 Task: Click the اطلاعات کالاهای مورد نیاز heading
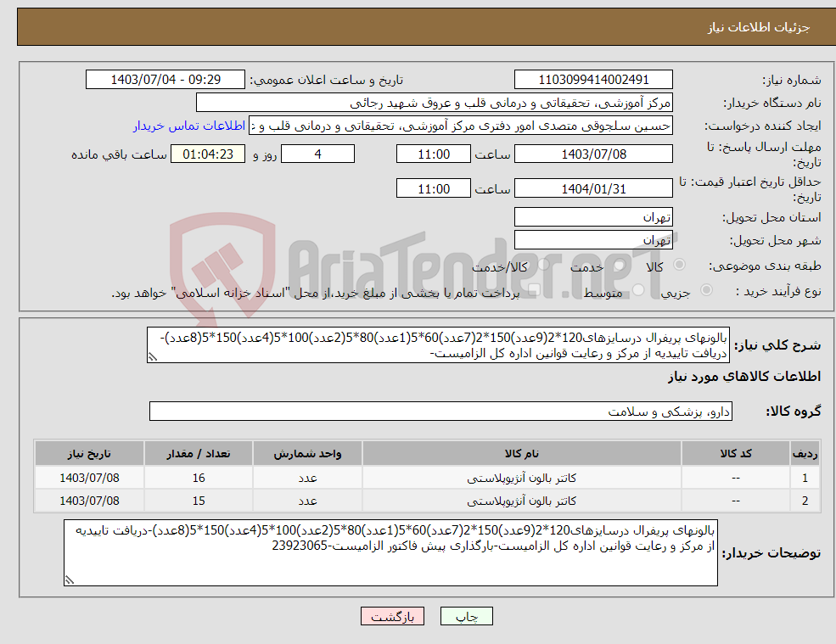pyautogui.click(x=744, y=377)
